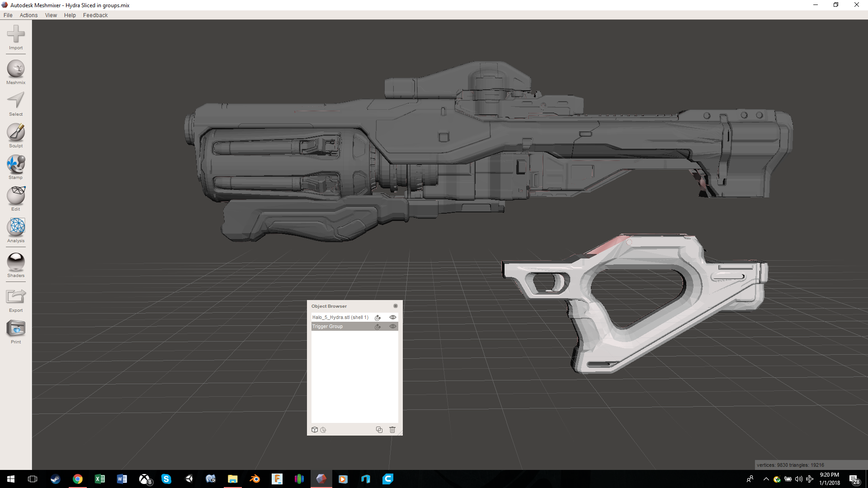Image resolution: width=868 pixels, height=488 pixels.
Task: Click the Print tool
Action: tap(16, 331)
